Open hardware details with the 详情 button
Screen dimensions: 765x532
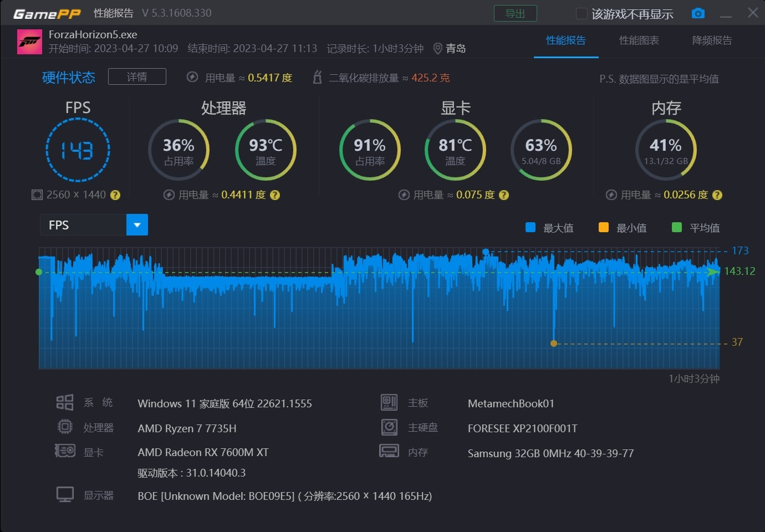[x=137, y=76]
